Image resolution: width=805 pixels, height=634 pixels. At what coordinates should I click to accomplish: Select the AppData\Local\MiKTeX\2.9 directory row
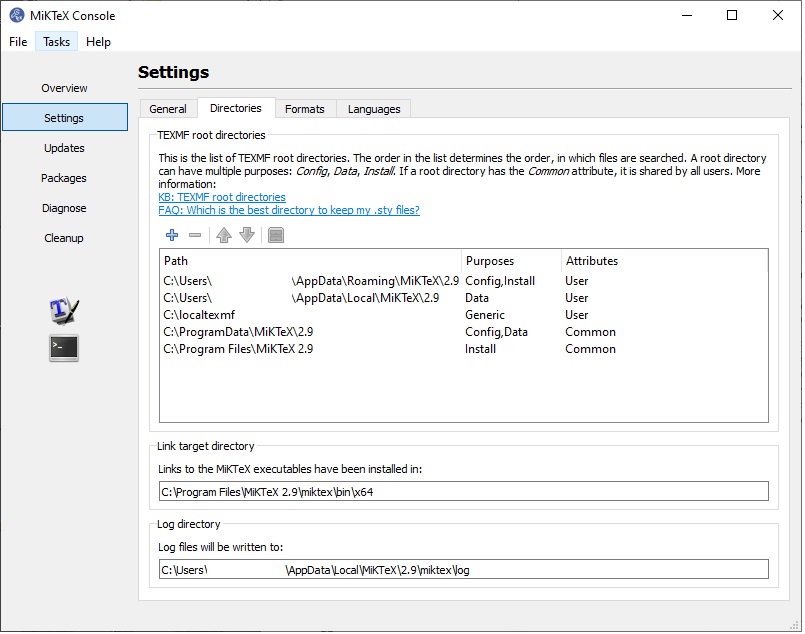coord(464,298)
